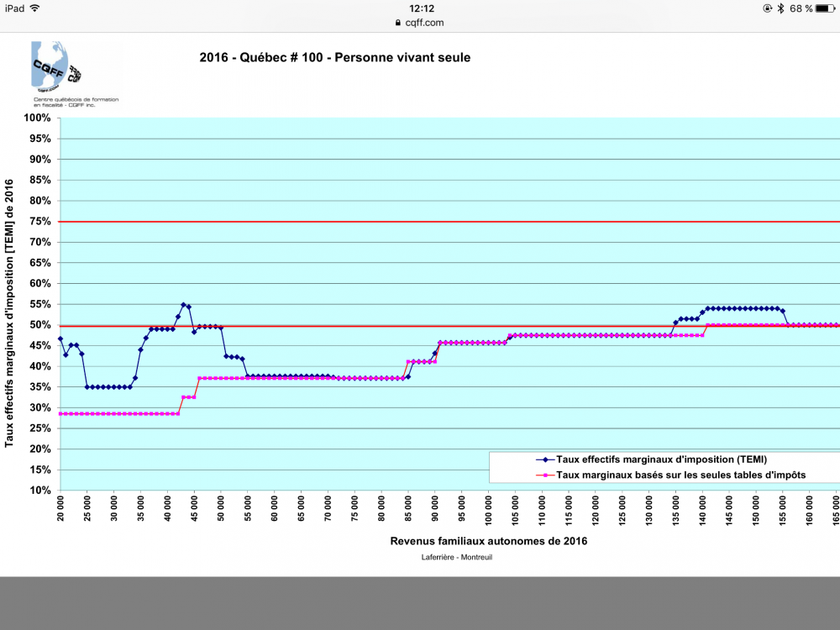This screenshot has width=840, height=630.
Task: Click the pink square legend marker
Action: point(545,475)
